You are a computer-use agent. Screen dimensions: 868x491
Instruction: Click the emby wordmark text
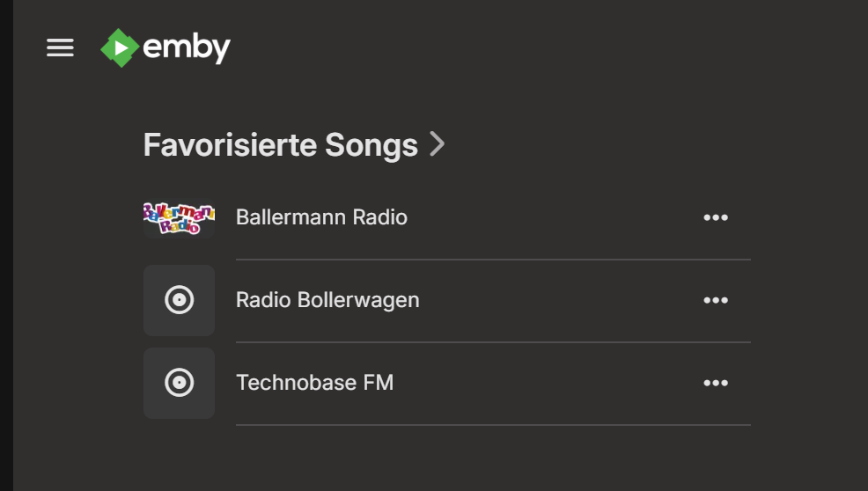click(187, 48)
